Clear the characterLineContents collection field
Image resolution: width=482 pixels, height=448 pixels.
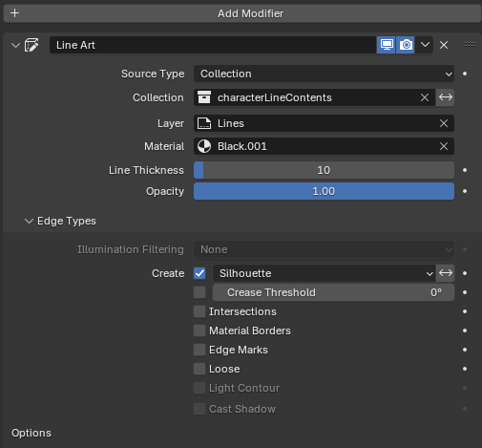point(425,97)
